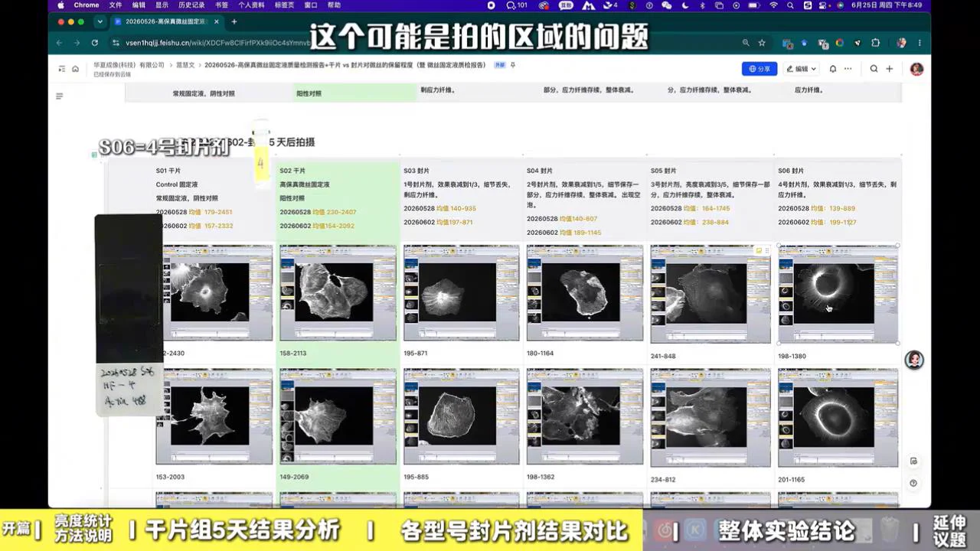The height and width of the screenshot is (551, 980).
Task: Click breadcrumb 华夏成像(科技) 有限公司
Action: point(129,66)
